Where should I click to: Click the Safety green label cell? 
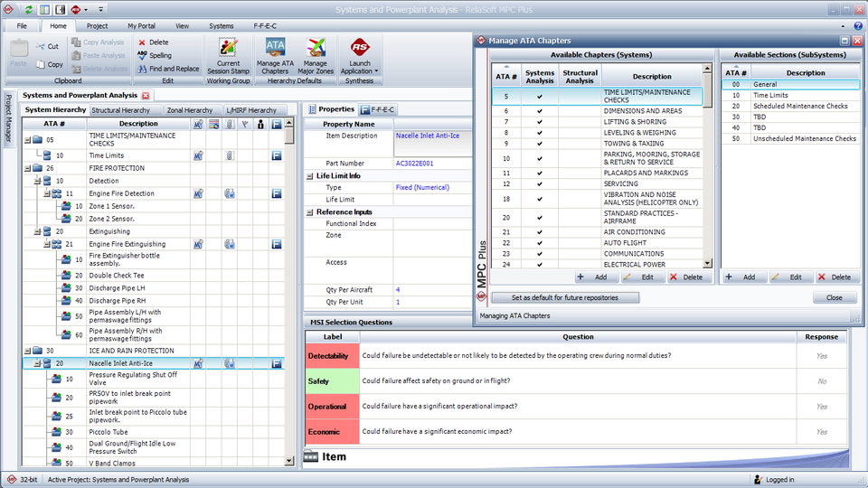coord(332,381)
